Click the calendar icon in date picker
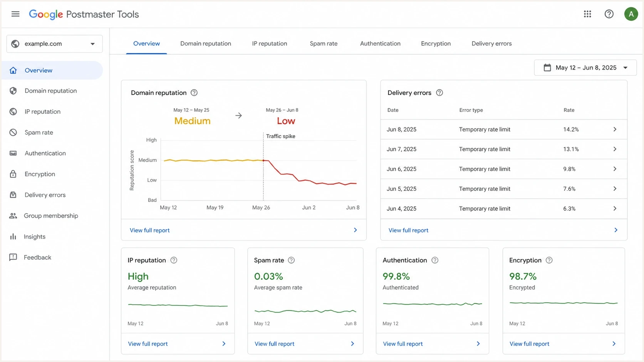This screenshot has height=362, width=644. (547, 68)
